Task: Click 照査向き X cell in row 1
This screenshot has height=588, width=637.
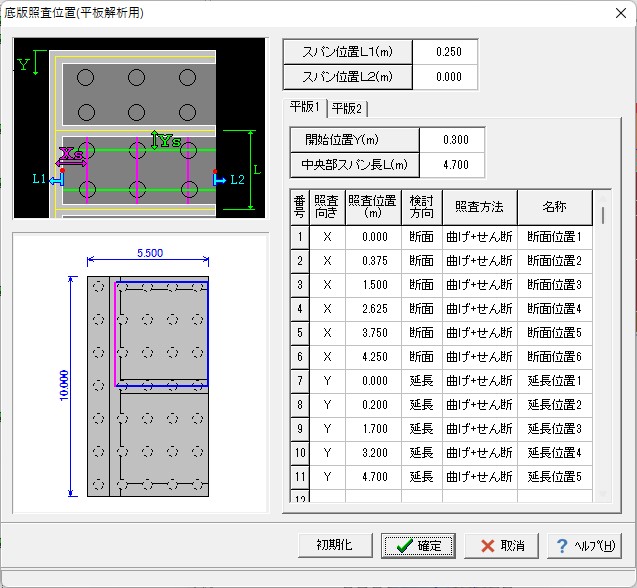Action: pyautogui.click(x=327, y=237)
